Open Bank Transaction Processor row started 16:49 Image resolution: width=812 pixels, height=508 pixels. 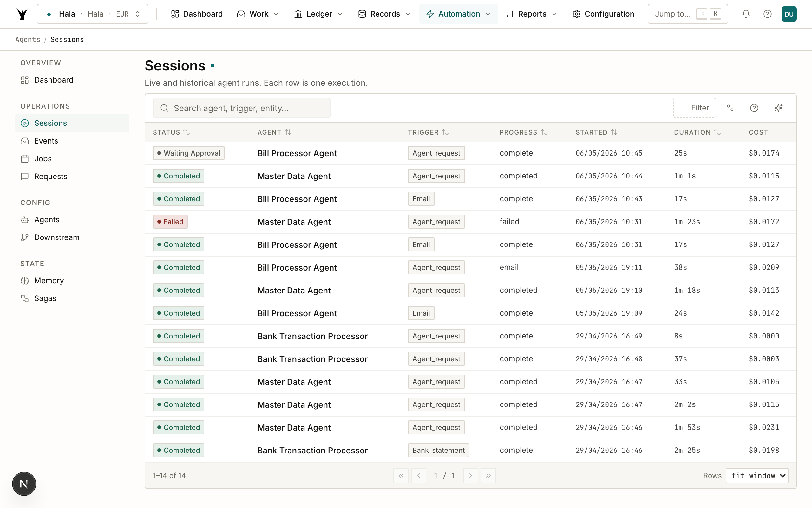470,336
